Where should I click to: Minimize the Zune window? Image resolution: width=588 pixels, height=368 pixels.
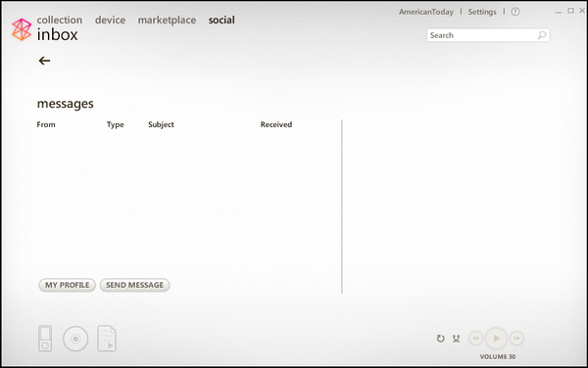click(559, 12)
